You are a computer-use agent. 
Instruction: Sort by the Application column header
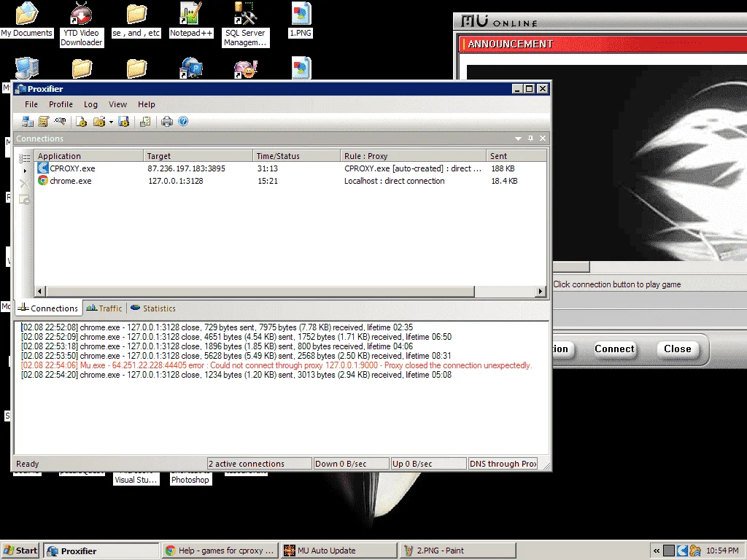(x=89, y=156)
